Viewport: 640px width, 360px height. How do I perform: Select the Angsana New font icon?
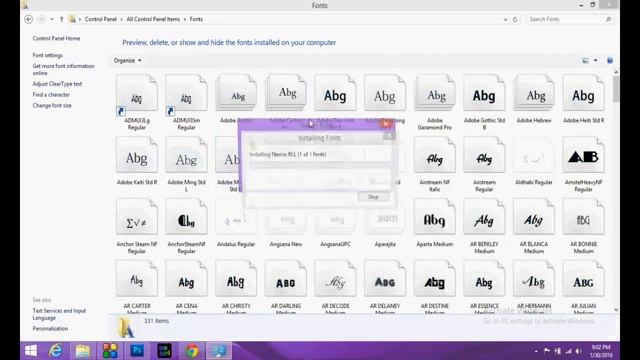286,217
